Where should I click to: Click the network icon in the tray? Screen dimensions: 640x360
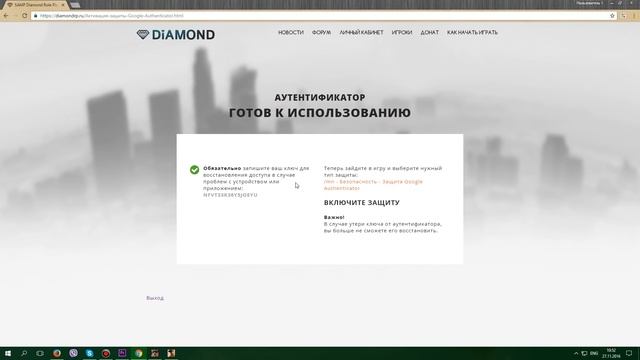(584, 353)
